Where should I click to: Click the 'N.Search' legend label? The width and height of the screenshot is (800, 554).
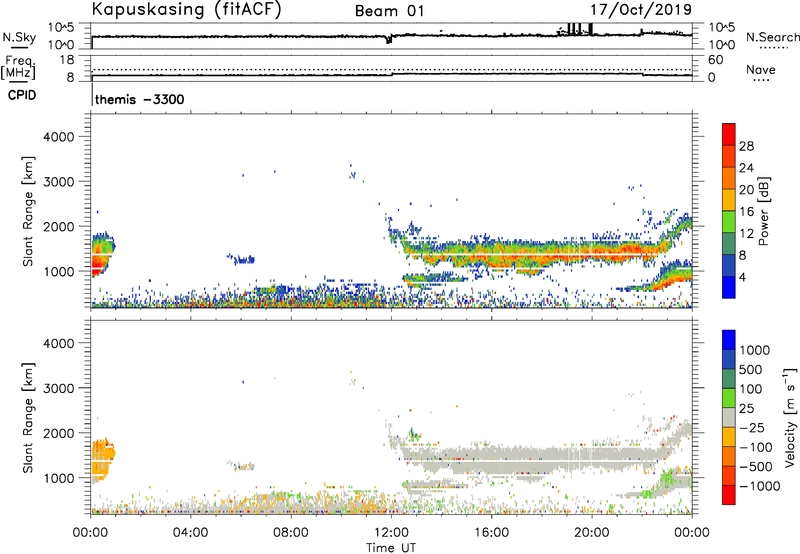(x=772, y=37)
